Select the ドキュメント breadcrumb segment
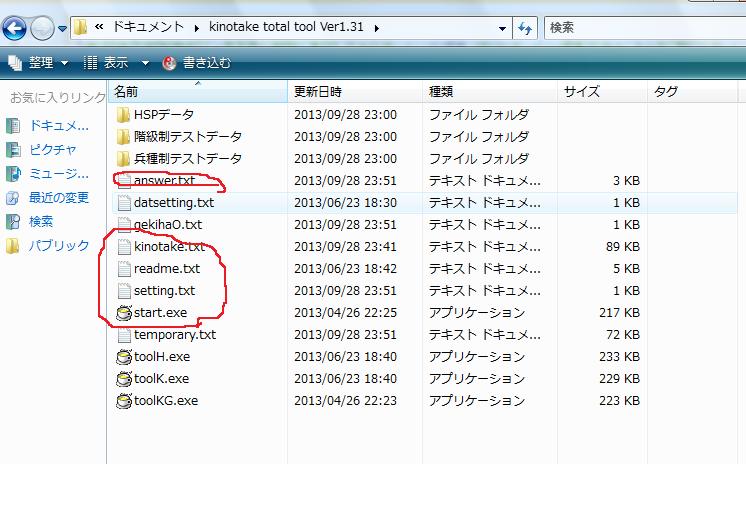Screen dimensions: 746x512 [x=148, y=27]
